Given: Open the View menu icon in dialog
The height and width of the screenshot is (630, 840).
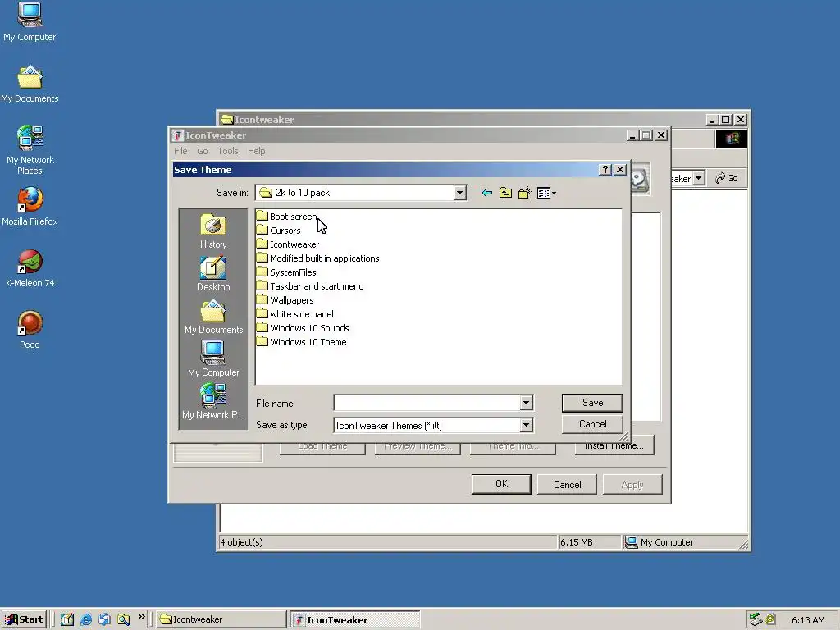Looking at the screenshot, I should (546, 193).
